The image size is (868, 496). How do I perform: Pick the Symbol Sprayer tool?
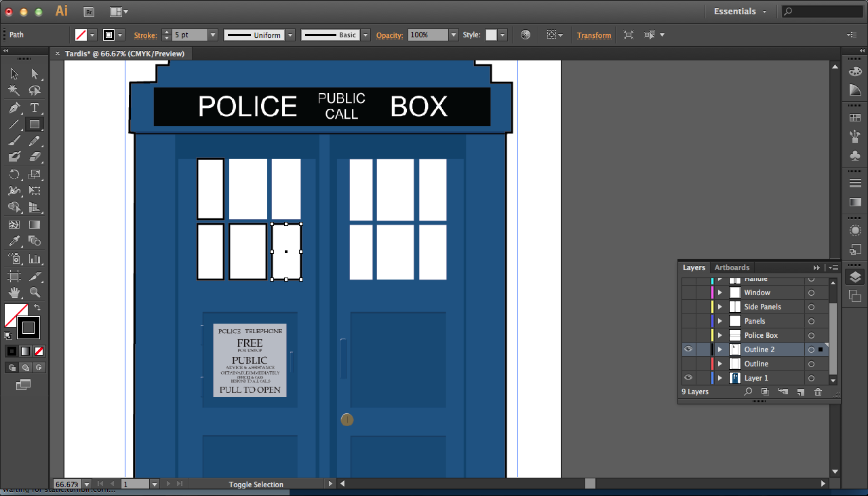[14, 259]
